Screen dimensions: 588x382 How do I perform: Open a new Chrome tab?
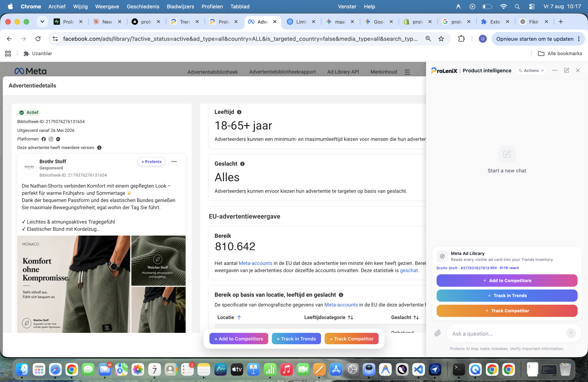coord(561,22)
